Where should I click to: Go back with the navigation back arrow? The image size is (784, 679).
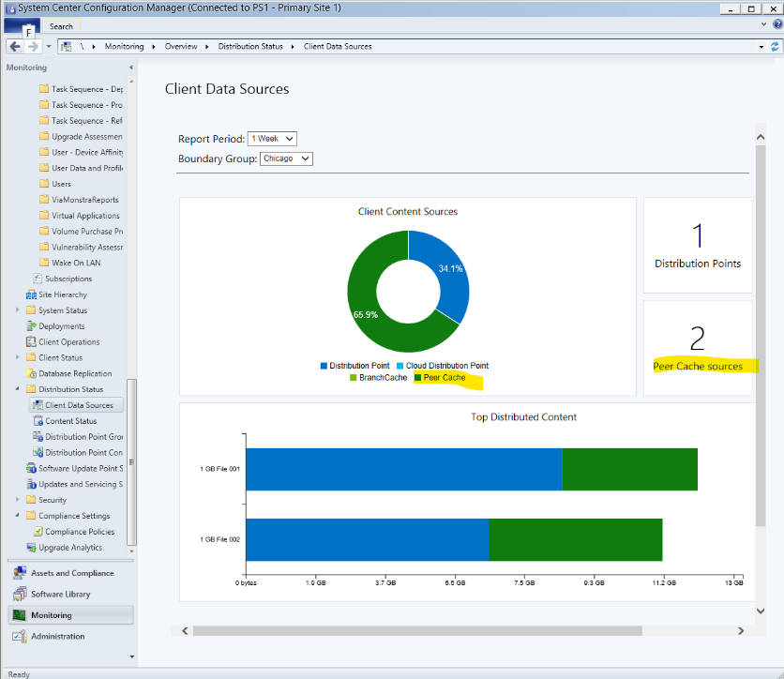[15, 47]
